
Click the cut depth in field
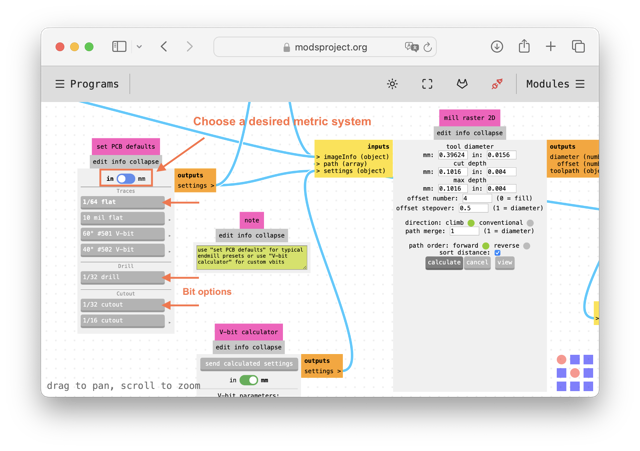[502, 172]
